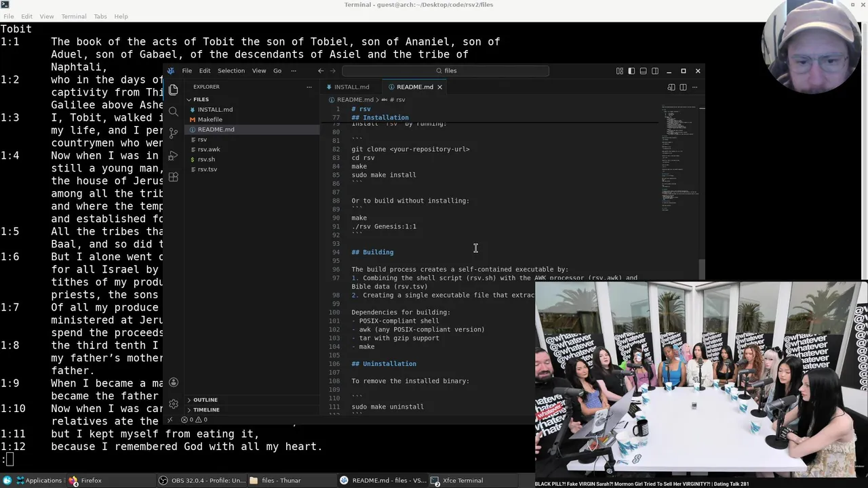This screenshot has height=488, width=868.
Task: Open Terminal window's Edit menu
Action: [x=26, y=16]
